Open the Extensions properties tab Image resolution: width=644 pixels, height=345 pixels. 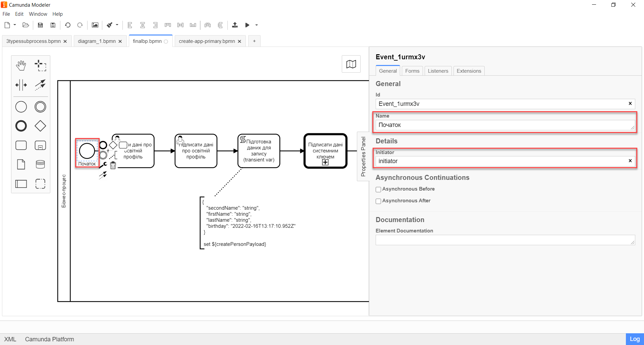coord(469,71)
